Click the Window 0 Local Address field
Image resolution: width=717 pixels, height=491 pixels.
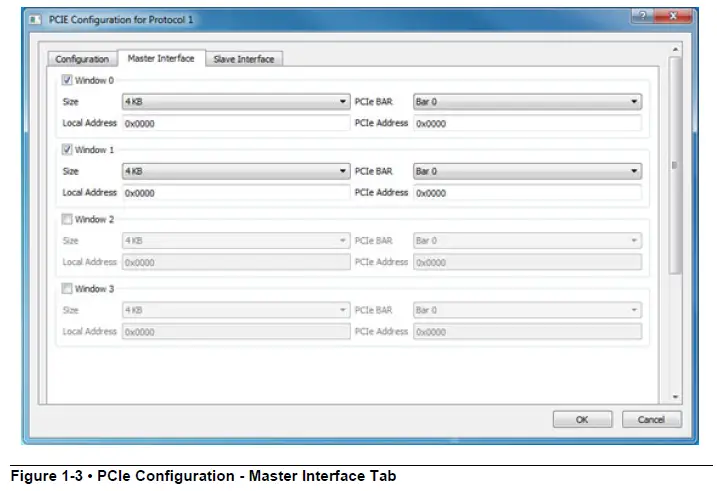236,123
